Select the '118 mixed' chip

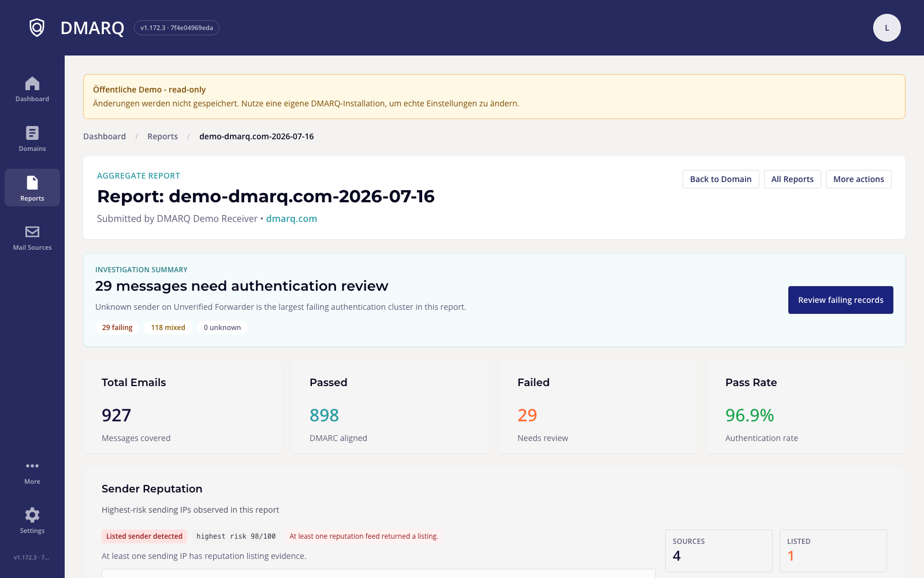pyautogui.click(x=168, y=328)
